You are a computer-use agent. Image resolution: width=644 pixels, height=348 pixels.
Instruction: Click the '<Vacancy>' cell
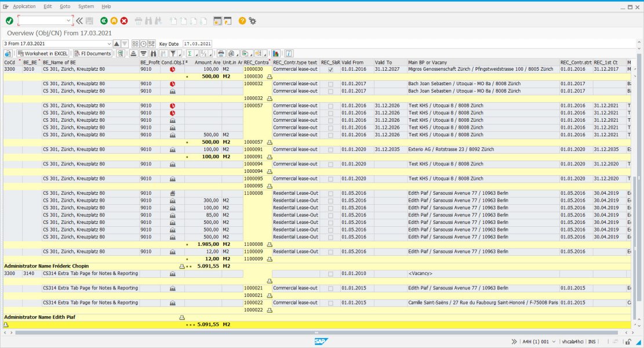point(483,274)
